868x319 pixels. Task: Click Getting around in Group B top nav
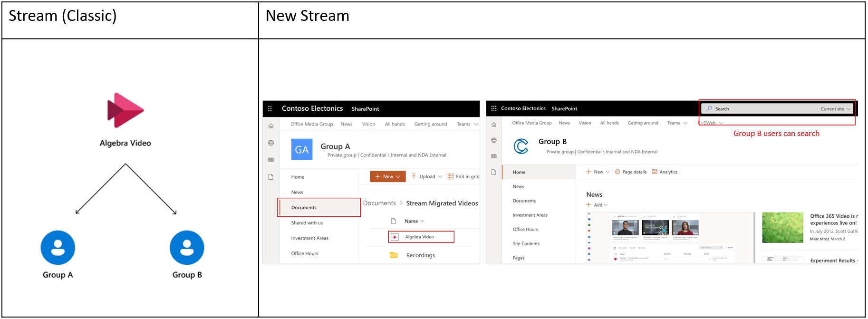[x=643, y=123]
